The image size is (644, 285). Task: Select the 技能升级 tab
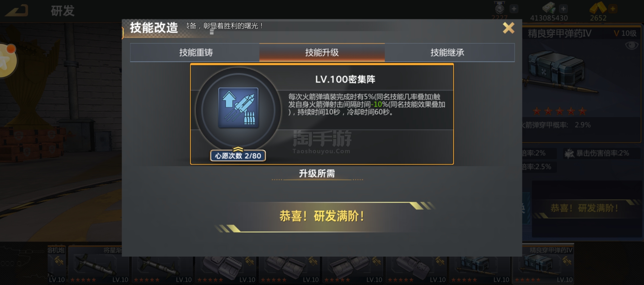pos(322,52)
